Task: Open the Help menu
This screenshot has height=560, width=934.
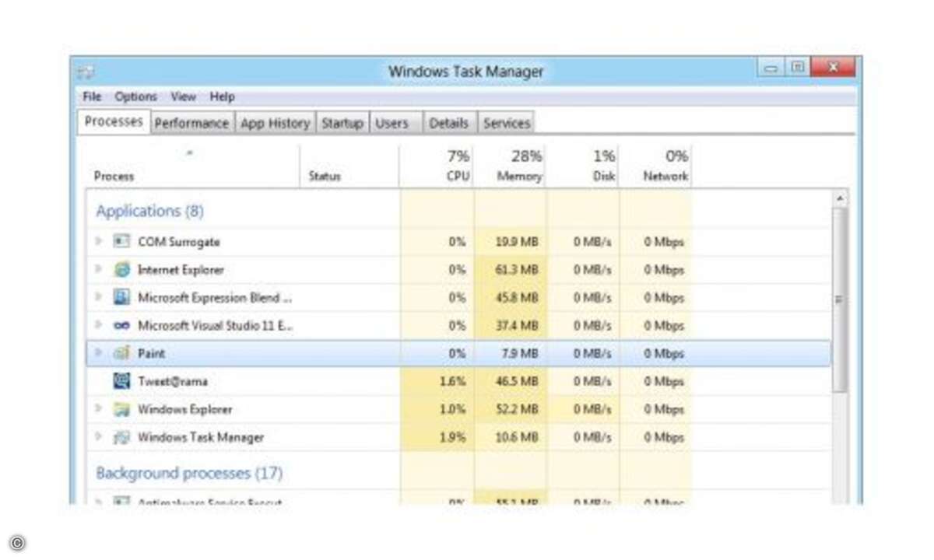Action: click(x=222, y=97)
